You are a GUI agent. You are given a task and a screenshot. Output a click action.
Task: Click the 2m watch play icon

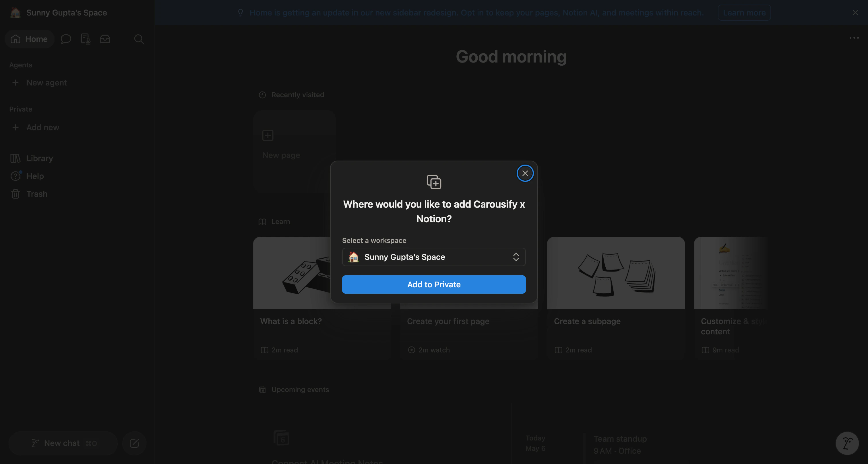click(x=411, y=350)
